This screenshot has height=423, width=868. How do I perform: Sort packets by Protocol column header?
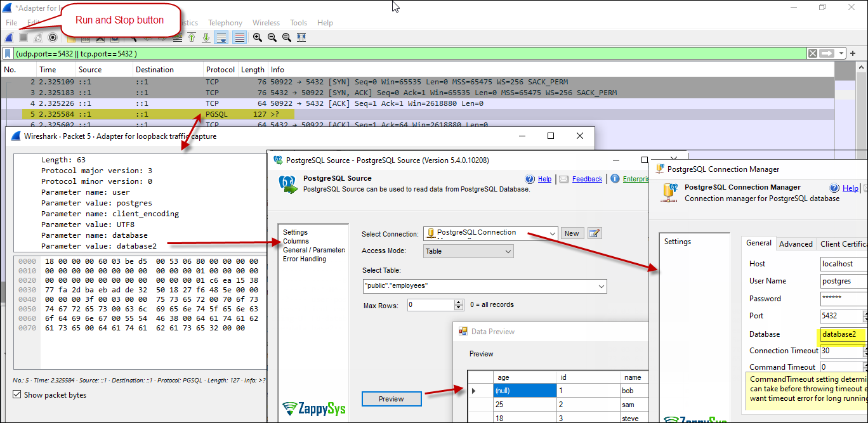(220, 70)
